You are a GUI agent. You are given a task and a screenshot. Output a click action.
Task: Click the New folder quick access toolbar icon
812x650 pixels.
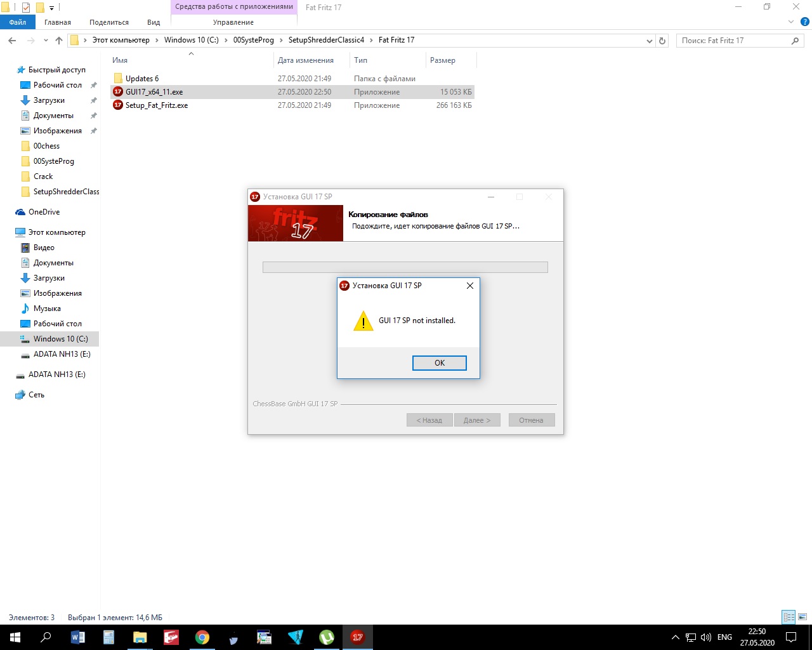40,8
